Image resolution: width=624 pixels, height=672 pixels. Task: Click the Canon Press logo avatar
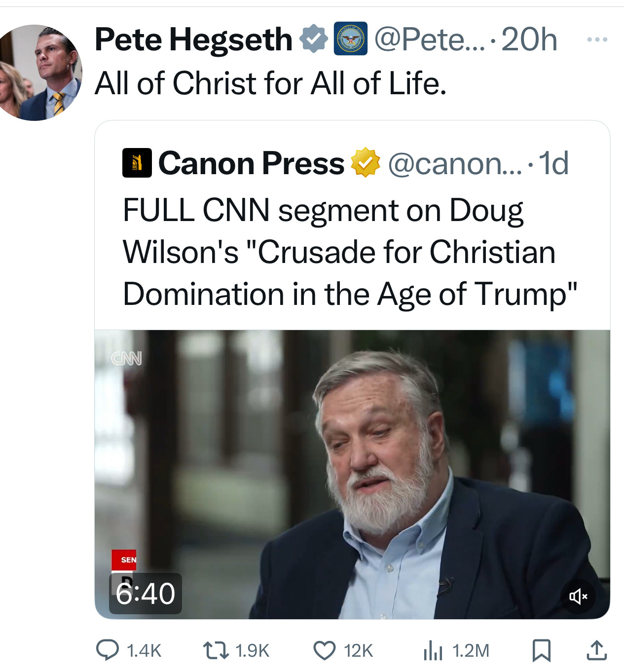(137, 163)
